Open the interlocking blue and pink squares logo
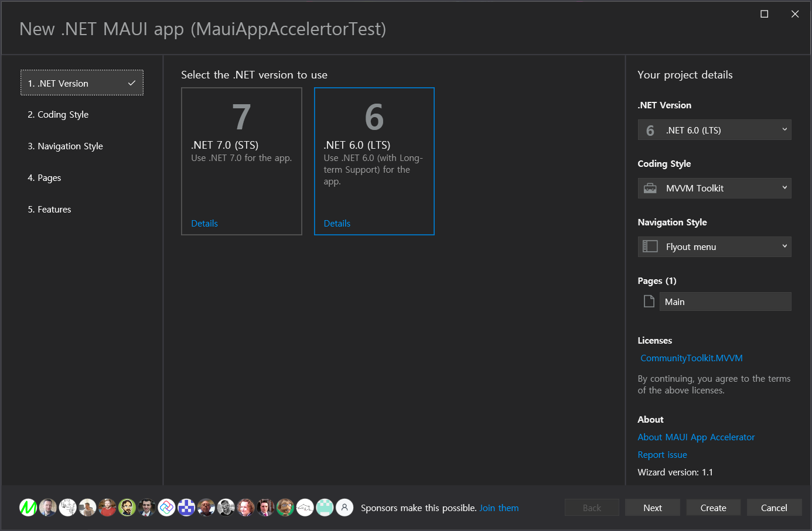 pyautogui.click(x=166, y=508)
